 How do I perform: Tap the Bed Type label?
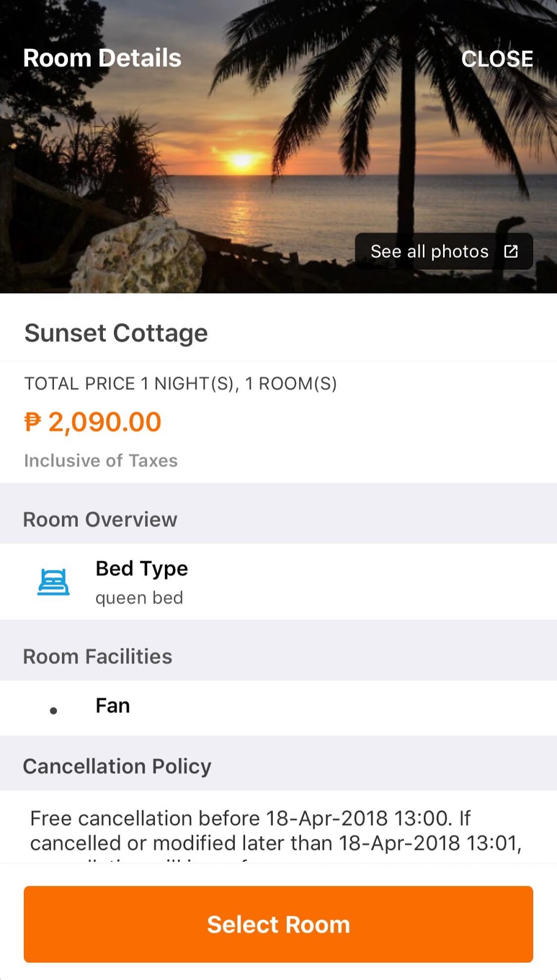coord(142,568)
